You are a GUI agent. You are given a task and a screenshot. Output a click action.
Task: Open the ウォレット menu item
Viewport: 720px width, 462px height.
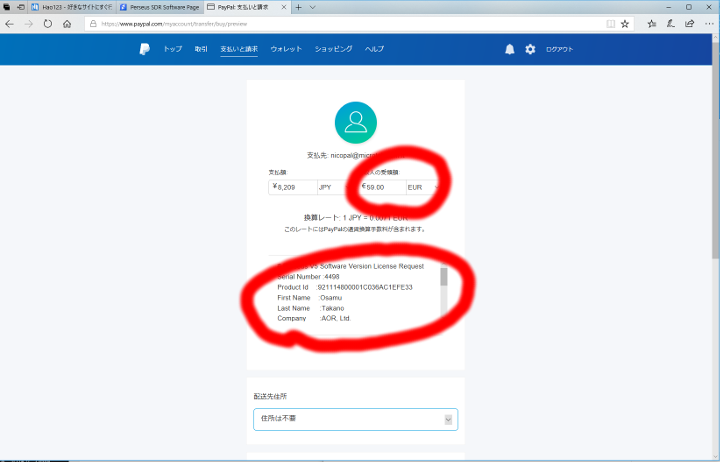click(286, 49)
